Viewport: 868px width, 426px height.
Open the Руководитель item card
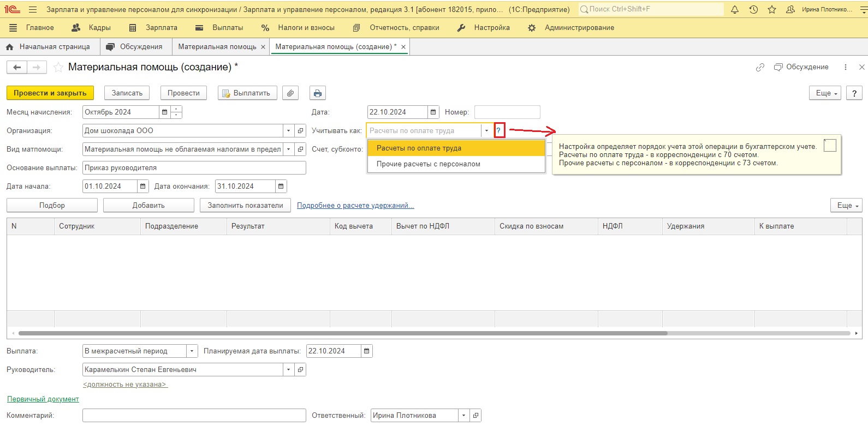[x=300, y=369]
